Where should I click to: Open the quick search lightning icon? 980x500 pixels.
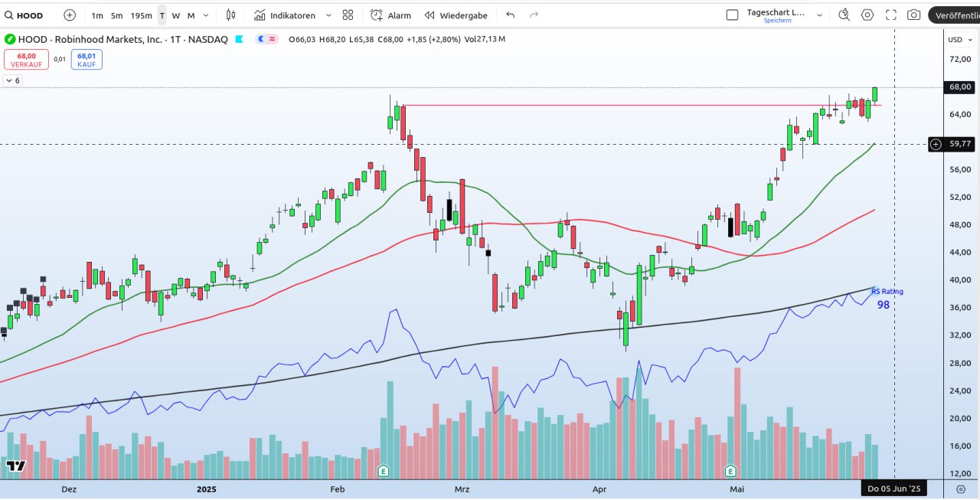(x=844, y=15)
